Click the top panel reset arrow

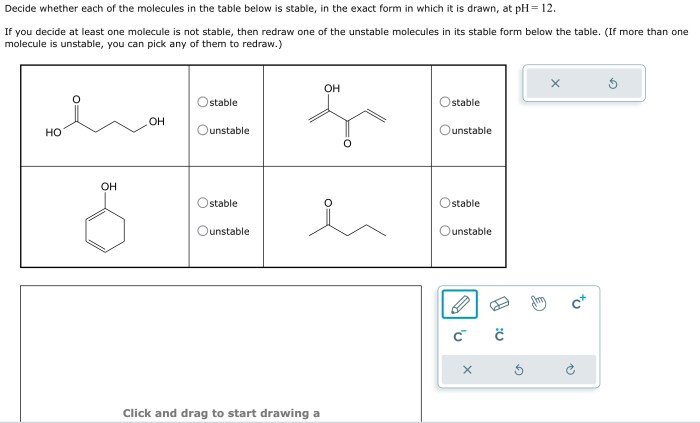(613, 83)
